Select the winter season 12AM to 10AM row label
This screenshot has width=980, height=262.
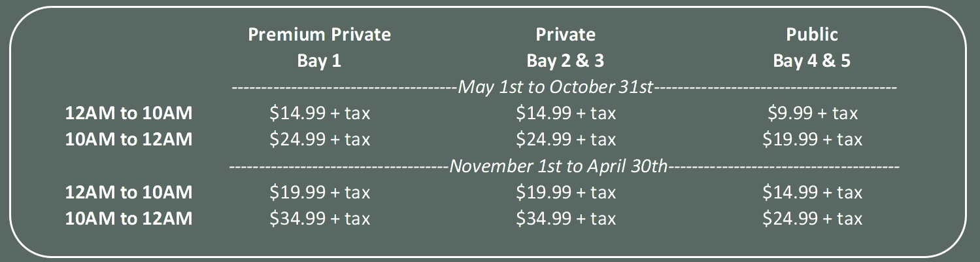129,193
